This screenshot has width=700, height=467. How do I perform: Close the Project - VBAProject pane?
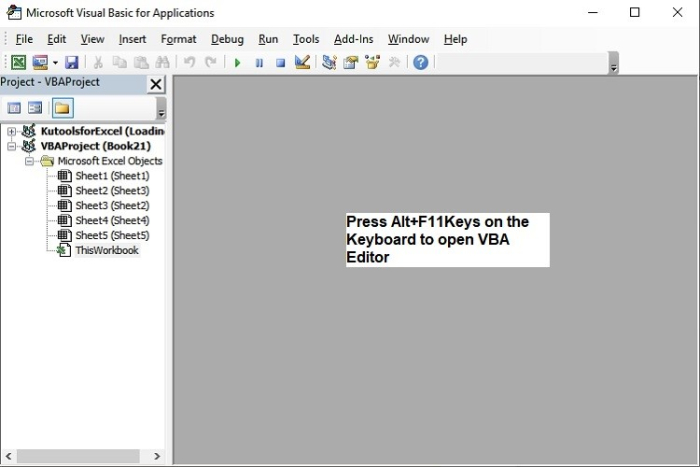(156, 84)
